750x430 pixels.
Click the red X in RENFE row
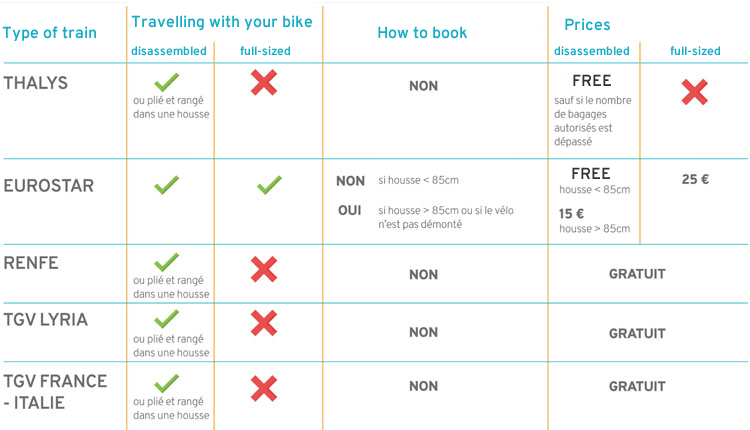(264, 269)
